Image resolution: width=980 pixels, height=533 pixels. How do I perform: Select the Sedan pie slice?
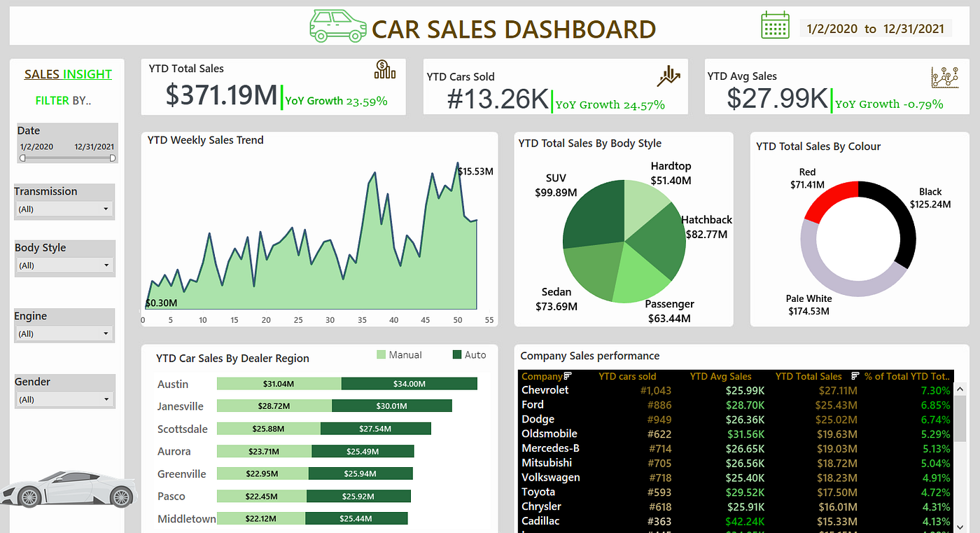click(x=592, y=270)
